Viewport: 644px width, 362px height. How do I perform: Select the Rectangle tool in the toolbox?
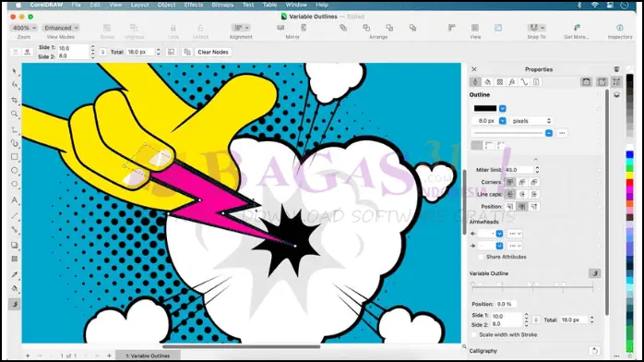(15, 157)
